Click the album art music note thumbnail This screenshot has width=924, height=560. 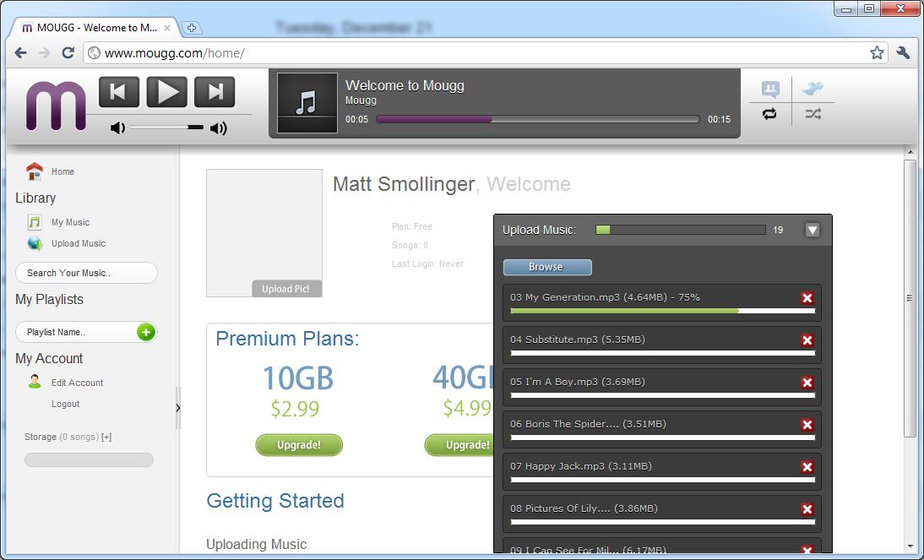[x=307, y=103]
